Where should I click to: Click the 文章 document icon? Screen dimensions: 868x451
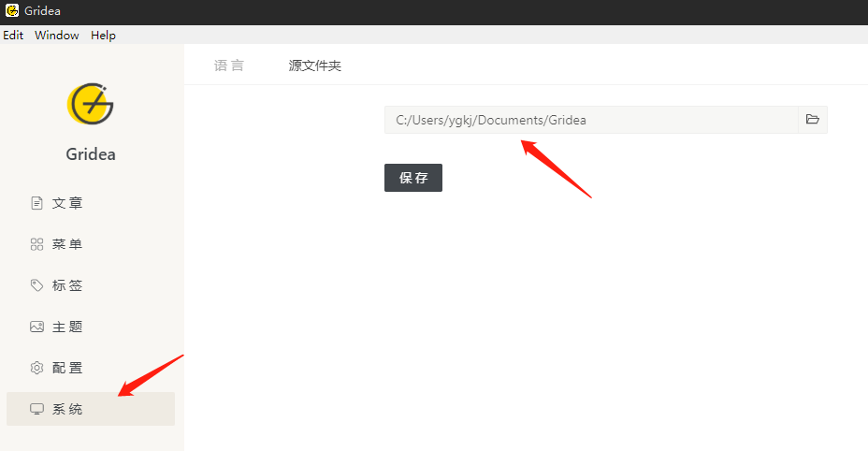(36, 203)
